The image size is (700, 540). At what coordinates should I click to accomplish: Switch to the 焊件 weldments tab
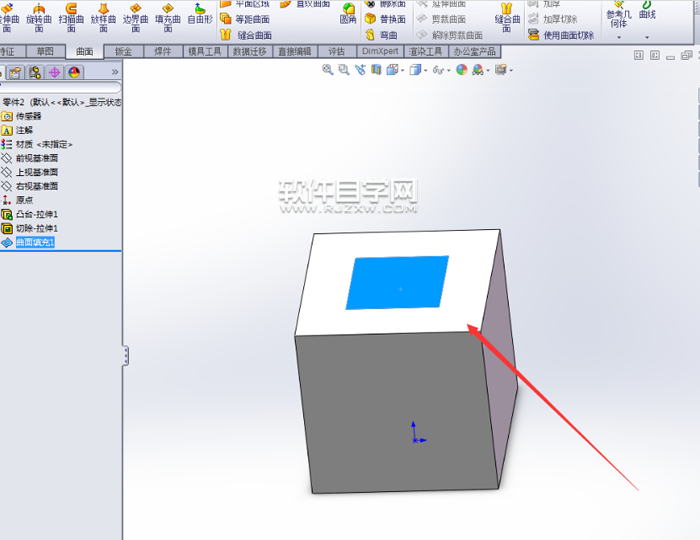coord(163,51)
